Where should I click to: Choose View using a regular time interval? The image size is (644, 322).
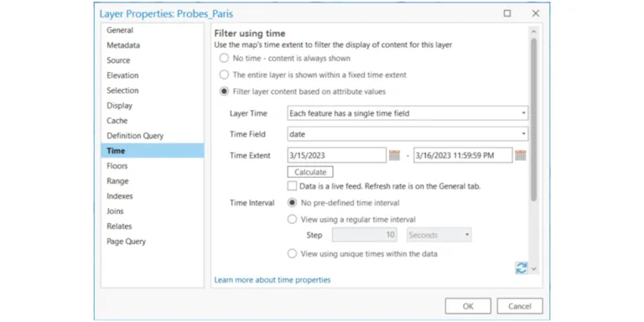point(292,220)
